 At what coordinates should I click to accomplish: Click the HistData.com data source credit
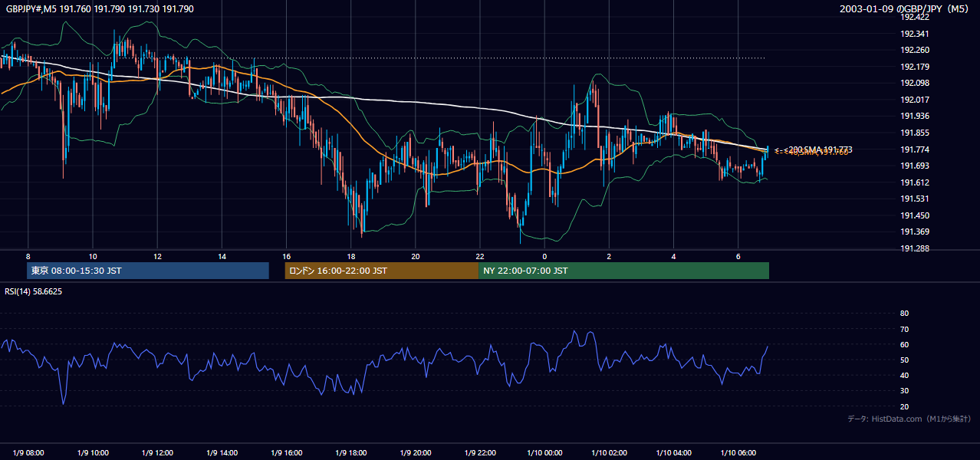(x=909, y=419)
